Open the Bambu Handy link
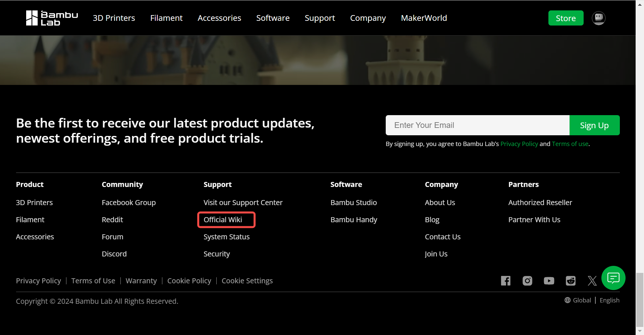The width and height of the screenshot is (644, 335). [354, 220]
